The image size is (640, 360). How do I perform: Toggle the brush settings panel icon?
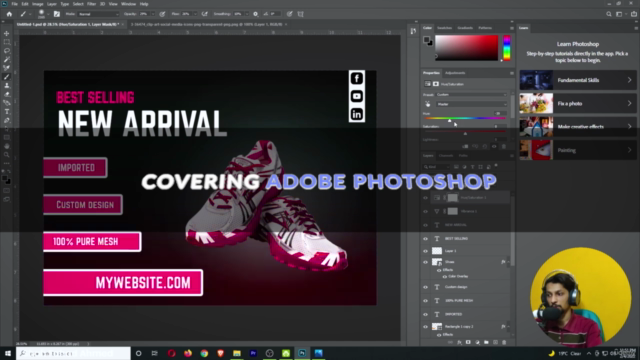click(x=57, y=14)
